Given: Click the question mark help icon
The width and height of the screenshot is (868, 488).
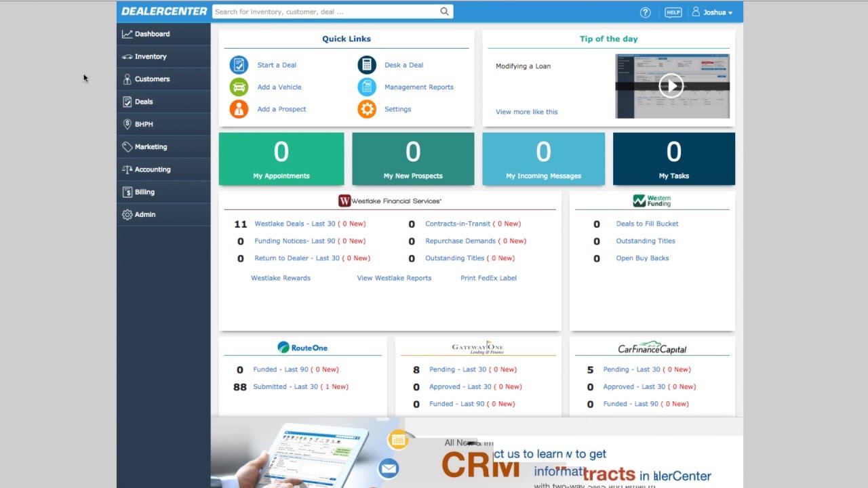Looking at the screenshot, I should point(645,12).
